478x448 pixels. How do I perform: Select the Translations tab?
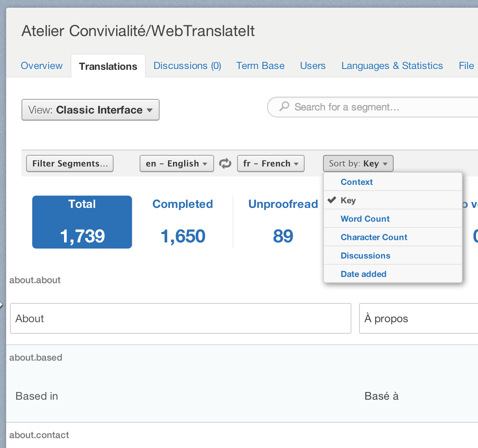point(108,66)
